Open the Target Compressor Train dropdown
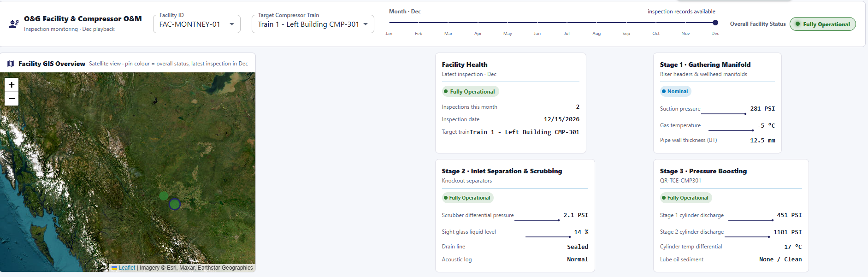 click(x=313, y=24)
